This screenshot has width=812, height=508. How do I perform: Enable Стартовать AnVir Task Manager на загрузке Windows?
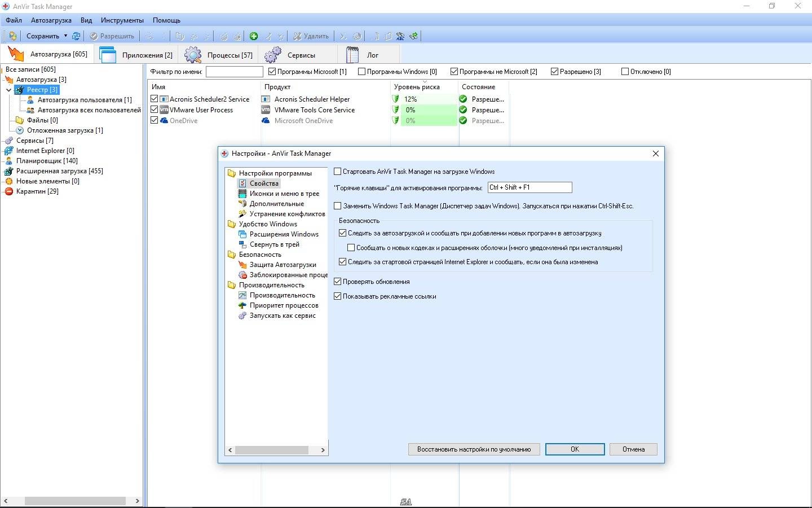click(338, 172)
